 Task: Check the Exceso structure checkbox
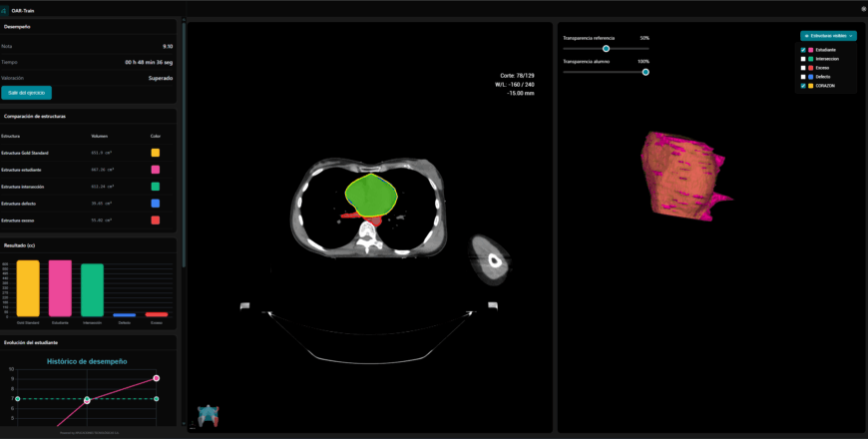[x=803, y=68]
